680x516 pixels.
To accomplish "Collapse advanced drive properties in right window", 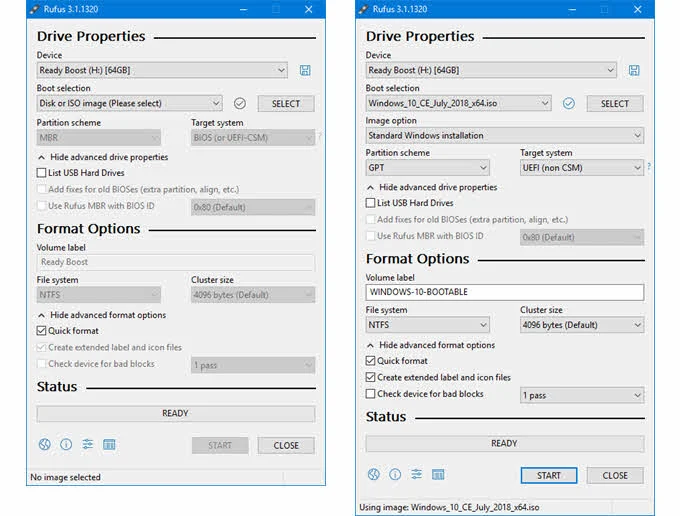I will coord(432,187).
